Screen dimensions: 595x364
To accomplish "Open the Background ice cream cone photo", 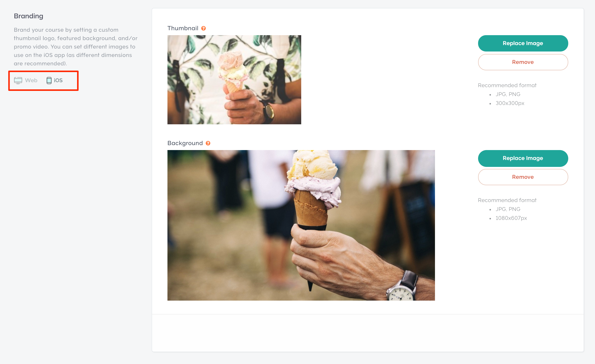I will (x=301, y=225).
